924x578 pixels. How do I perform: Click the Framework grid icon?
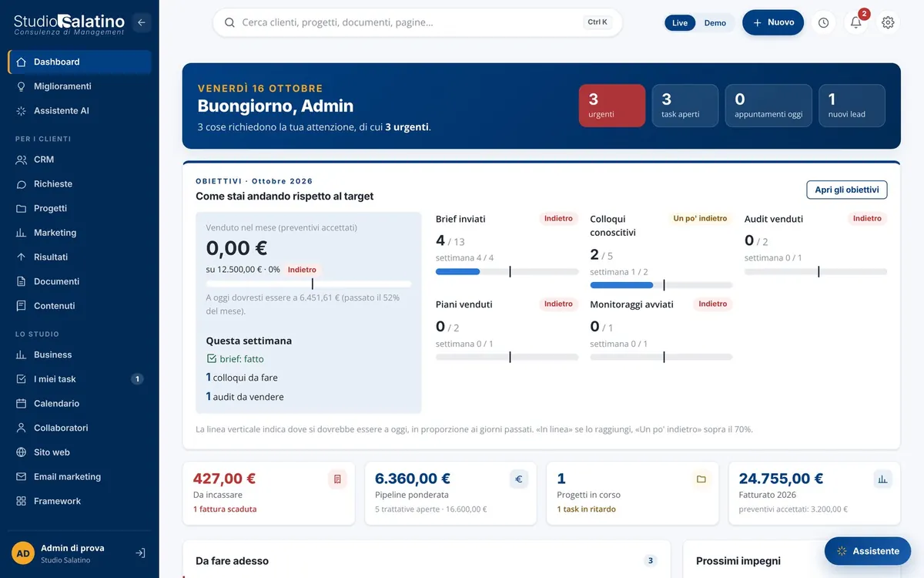tap(21, 501)
